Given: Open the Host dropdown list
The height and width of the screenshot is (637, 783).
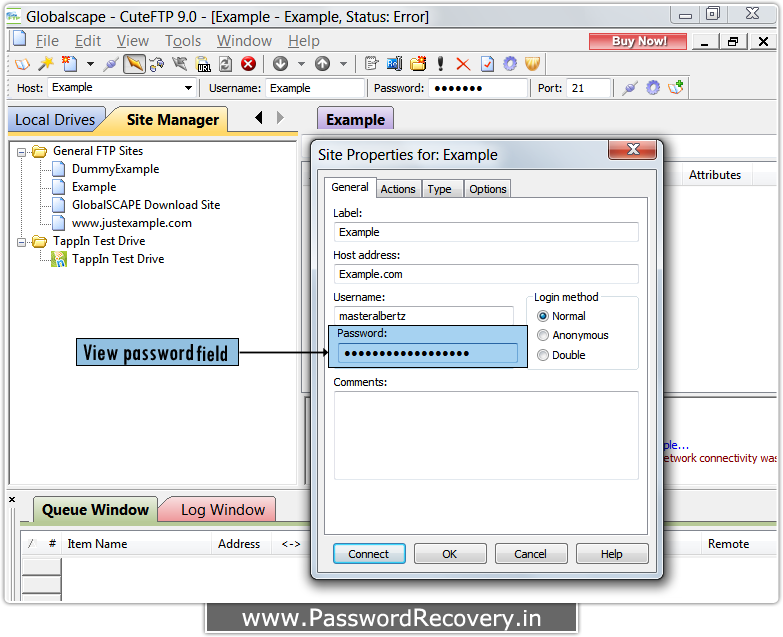Looking at the screenshot, I should click(188, 88).
